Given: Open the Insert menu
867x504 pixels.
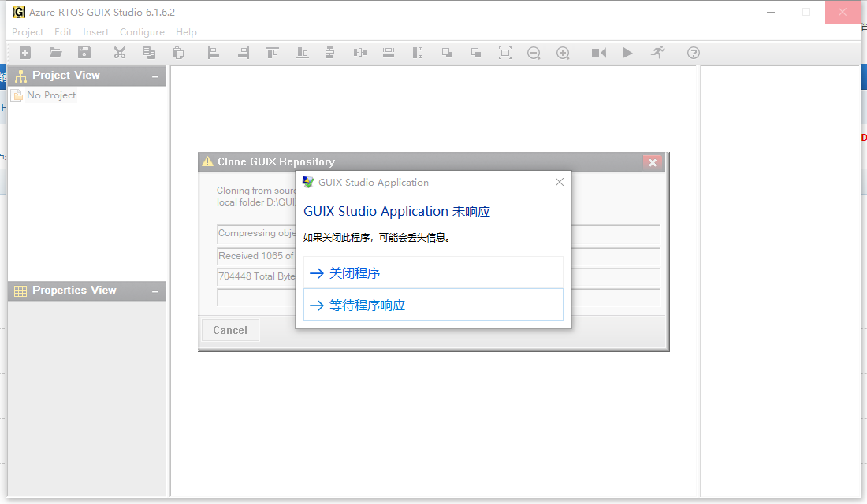Looking at the screenshot, I should 95,32.
